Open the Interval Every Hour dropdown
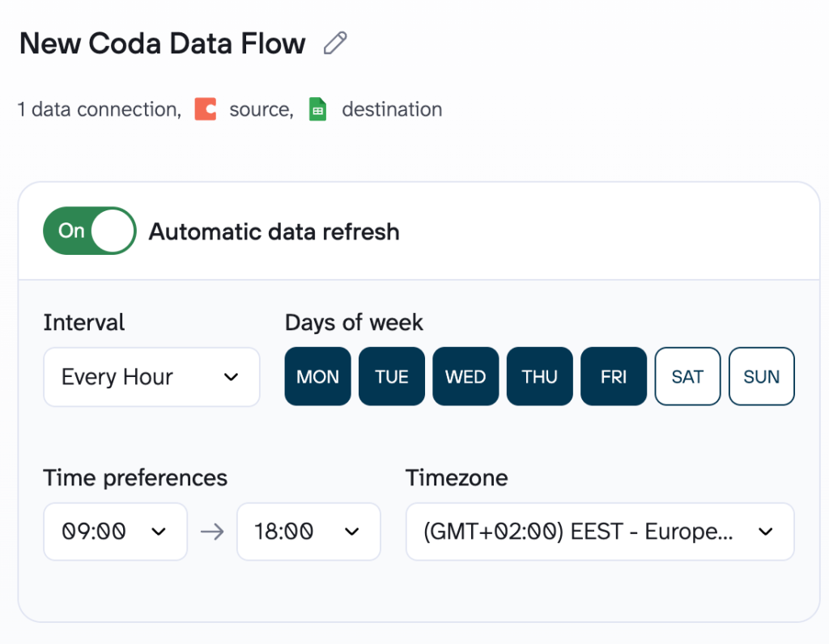 (151, 377)
